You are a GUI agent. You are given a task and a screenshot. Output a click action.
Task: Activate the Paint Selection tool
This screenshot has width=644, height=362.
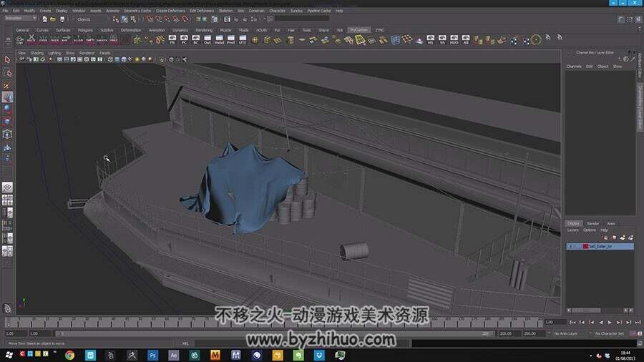point(7,85)
